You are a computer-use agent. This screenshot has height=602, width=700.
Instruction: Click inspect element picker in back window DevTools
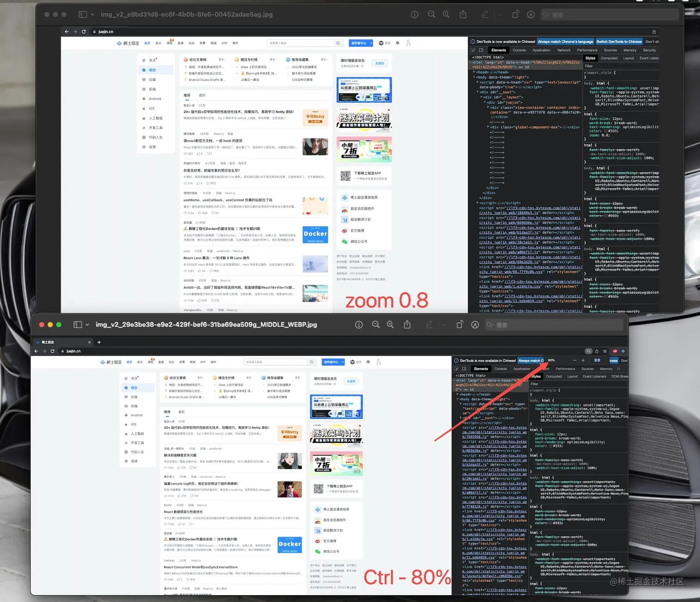pyautogui.click(x=473, y=50)
